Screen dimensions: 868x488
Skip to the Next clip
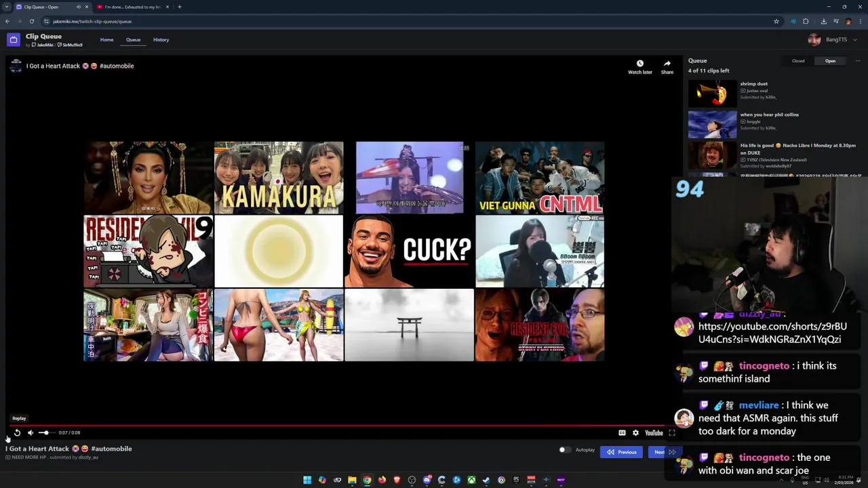(x=665, y=452)
